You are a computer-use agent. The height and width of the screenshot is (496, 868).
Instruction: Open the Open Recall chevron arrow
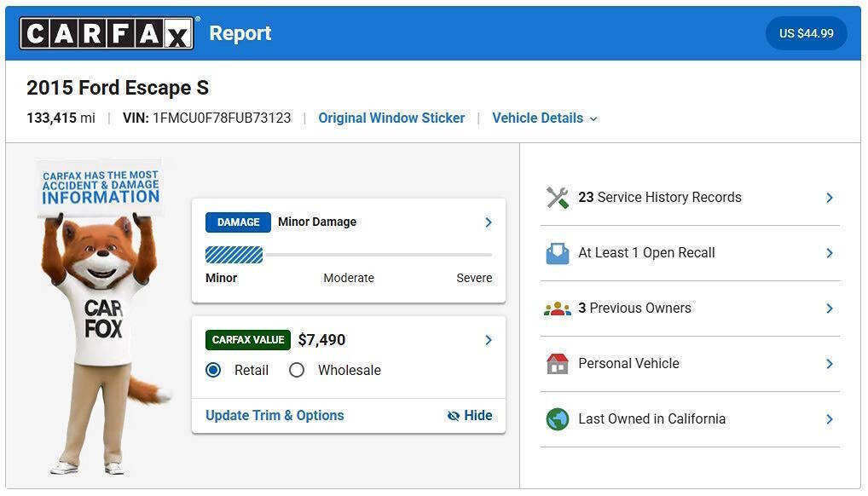click(x=830, y=253)
